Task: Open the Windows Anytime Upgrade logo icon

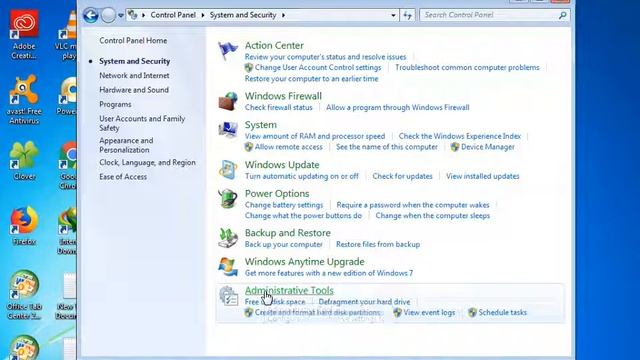Action: click(x=227, y=267)
